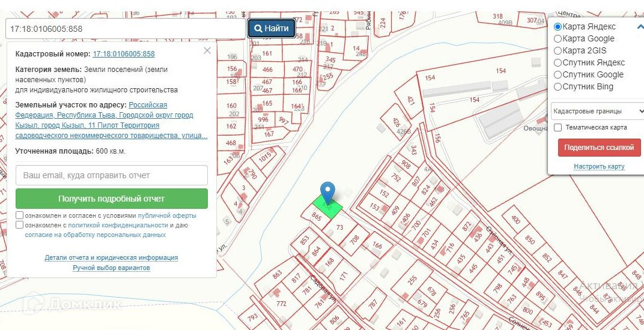Click the Найти search button
644x330 pixels.
272,28
